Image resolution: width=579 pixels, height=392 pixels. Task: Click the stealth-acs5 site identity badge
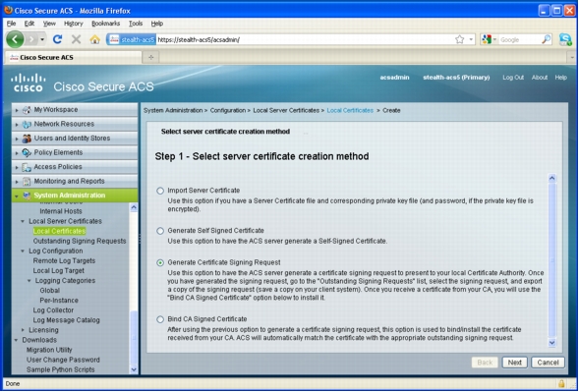(x=132, y=39)
